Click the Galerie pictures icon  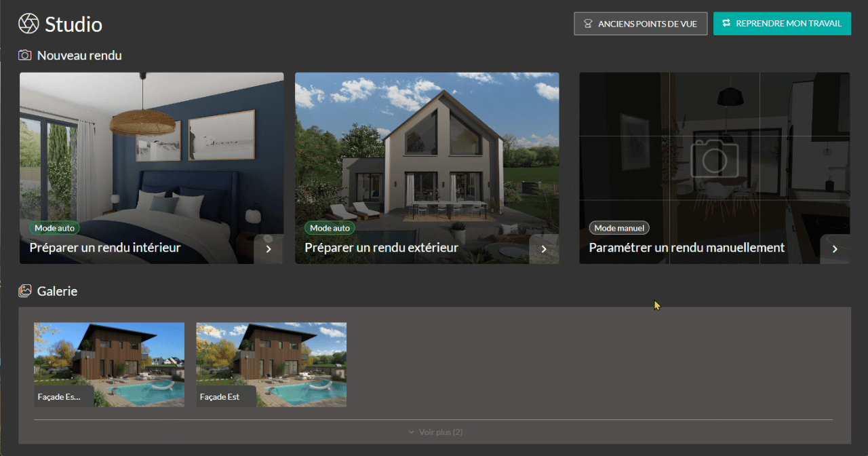point(25,291)
